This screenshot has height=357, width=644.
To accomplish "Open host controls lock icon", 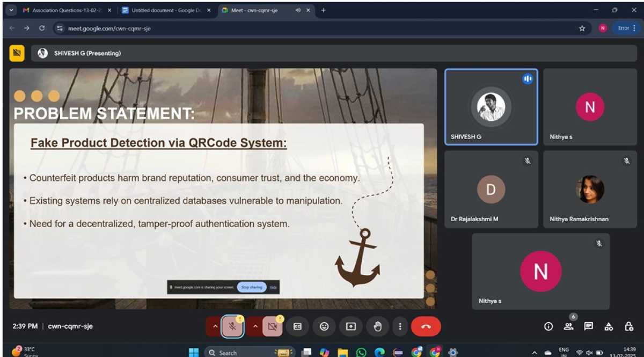I will click(x=629, y=326).
